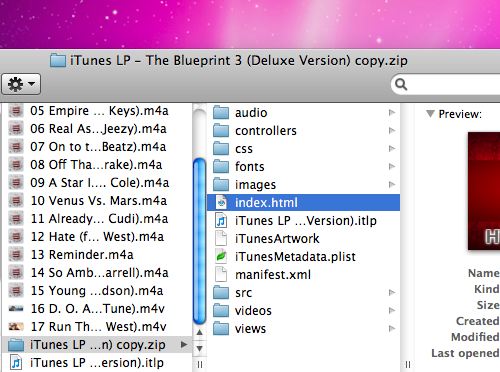Click the magnifier icon in search field
500x372 pixels.
point(401,84)
